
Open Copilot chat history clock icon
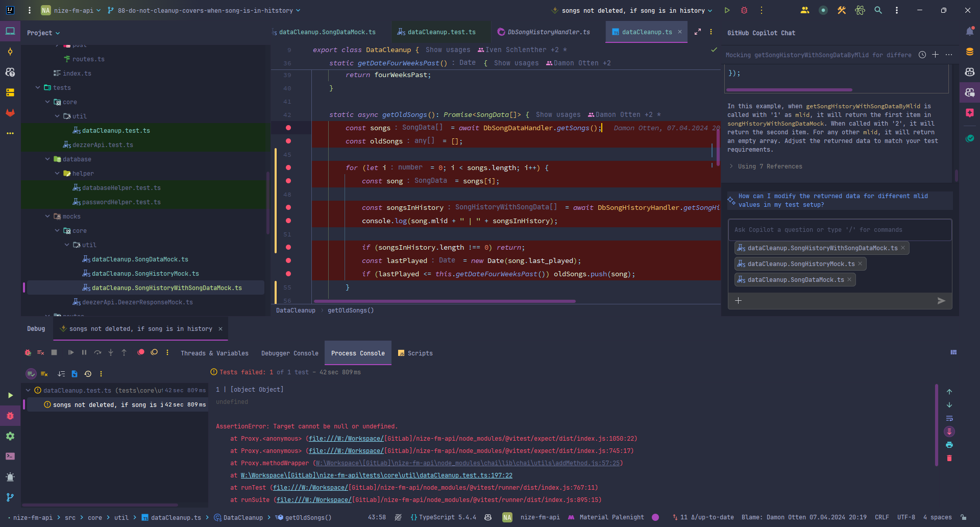[x=922, y=55]
